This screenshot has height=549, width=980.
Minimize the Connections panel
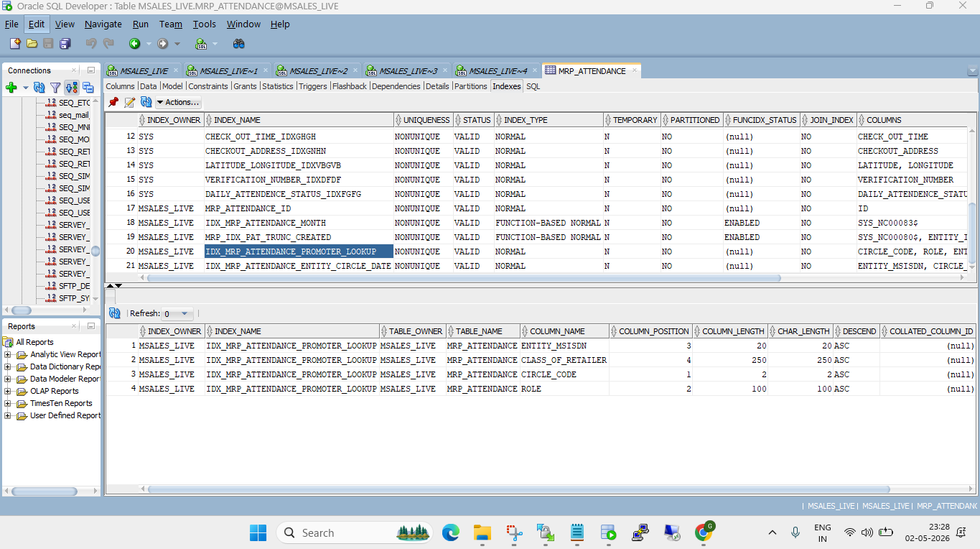click(x=91, y=70)
